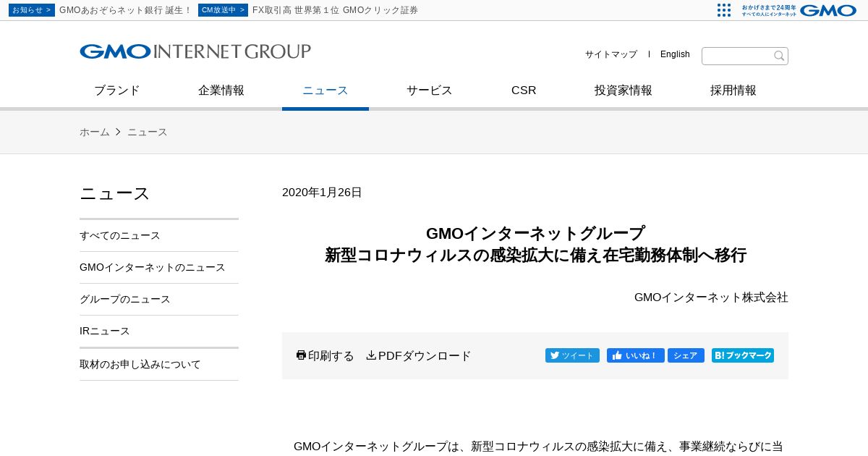
Task: Open the ブランド menu
Action: [117, 90]
